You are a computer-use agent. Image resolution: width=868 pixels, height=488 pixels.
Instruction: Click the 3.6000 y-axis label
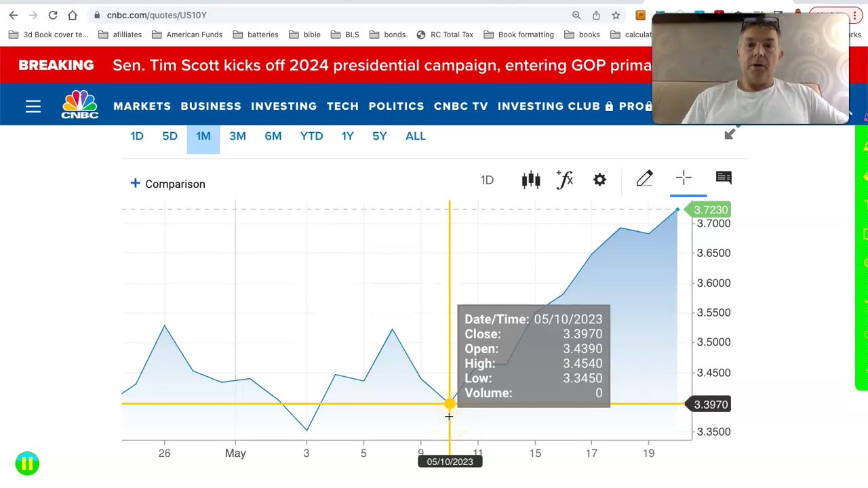pos(713,283)
